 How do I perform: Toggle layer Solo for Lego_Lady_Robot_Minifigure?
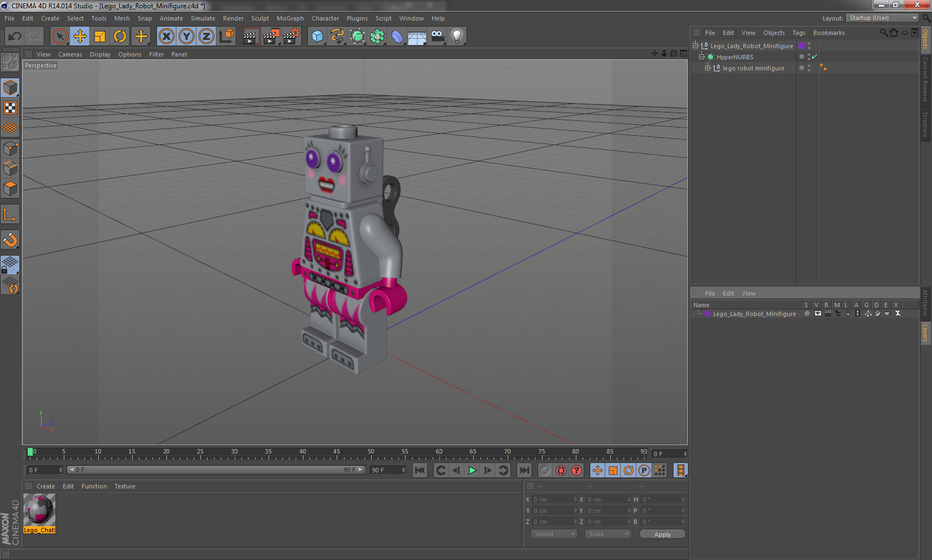(x=807, y=313)
